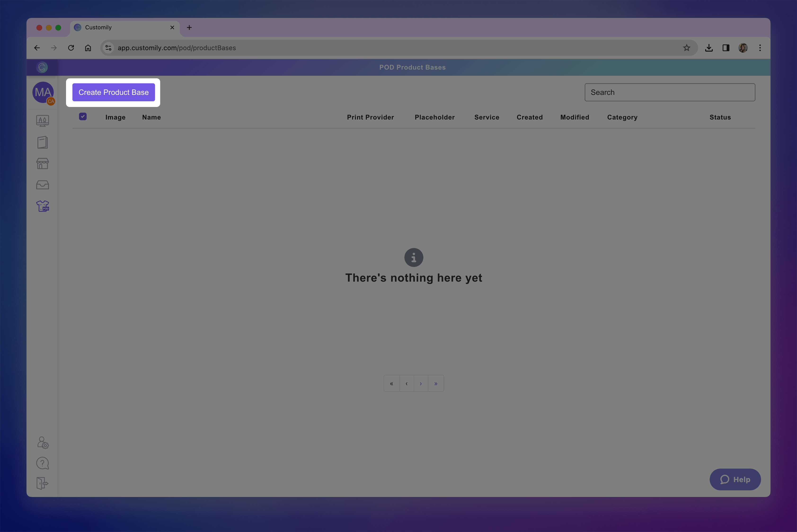Open a new browser tab

189,27
